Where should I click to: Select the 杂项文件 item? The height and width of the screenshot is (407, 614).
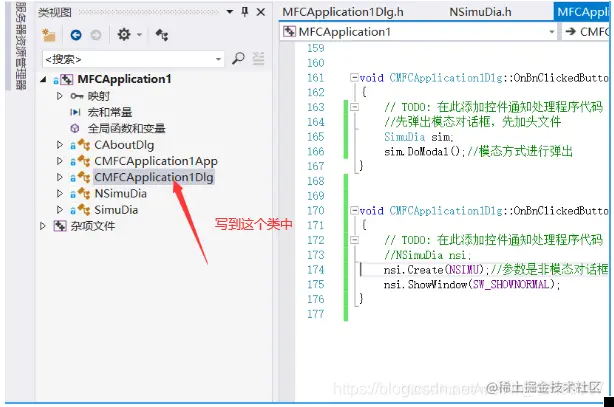(93, 226)
